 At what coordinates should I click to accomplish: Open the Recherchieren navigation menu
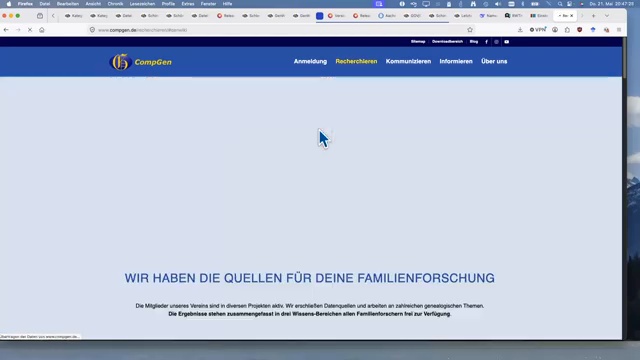click(x=356, y=61)
